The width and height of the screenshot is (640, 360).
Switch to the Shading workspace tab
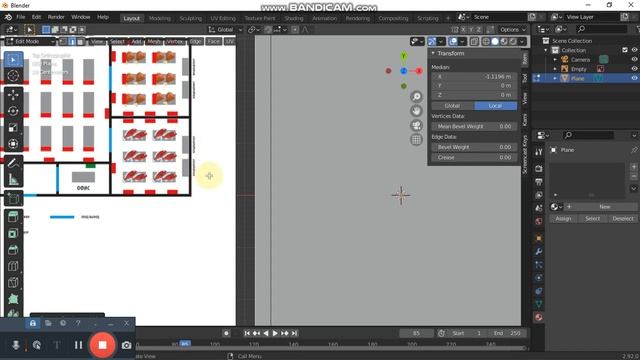(x=294, y=18)
